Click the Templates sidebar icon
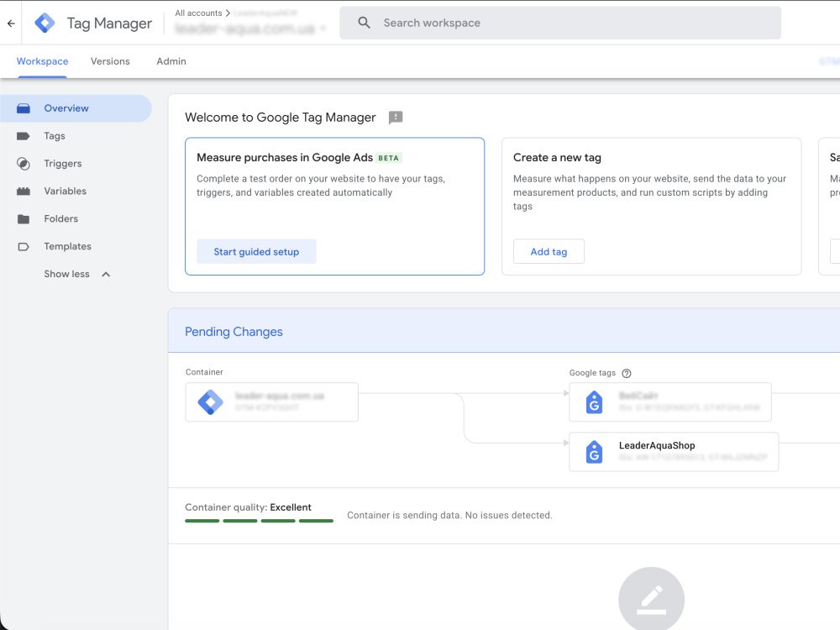The width and height of the screenshot is (840, 630). click(x=24, y=246)
